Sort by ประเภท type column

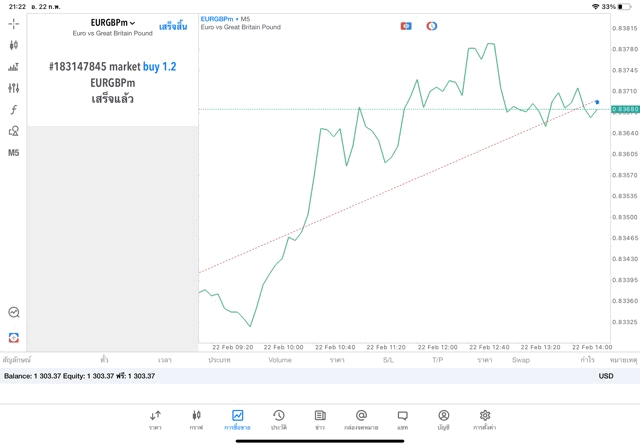[219, 360]
